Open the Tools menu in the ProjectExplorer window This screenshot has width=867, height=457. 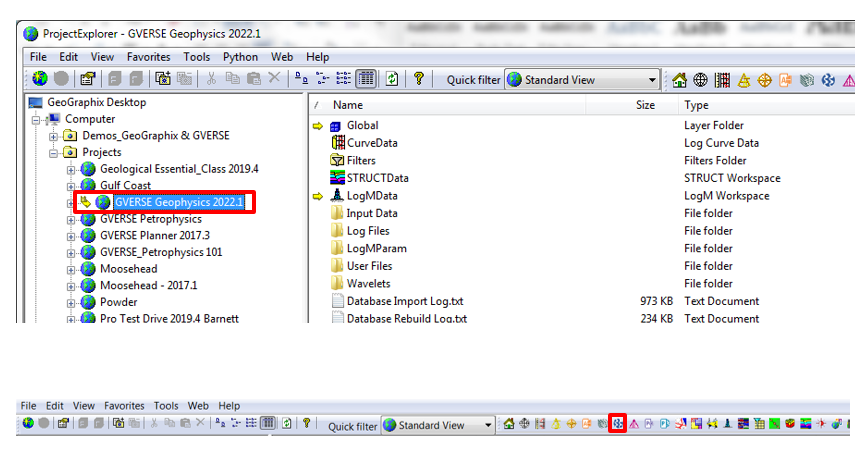coord(196,57)
